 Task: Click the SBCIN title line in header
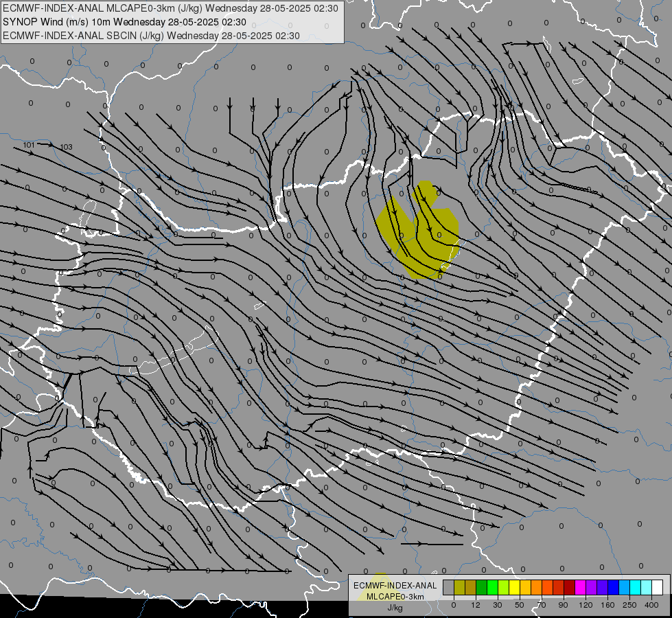coord(151,36)
